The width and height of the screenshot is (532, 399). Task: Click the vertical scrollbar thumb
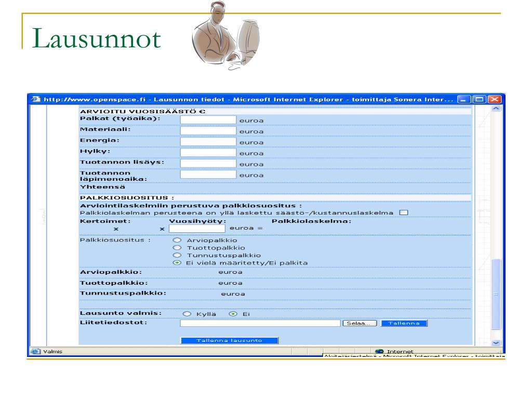pos(496,294)
